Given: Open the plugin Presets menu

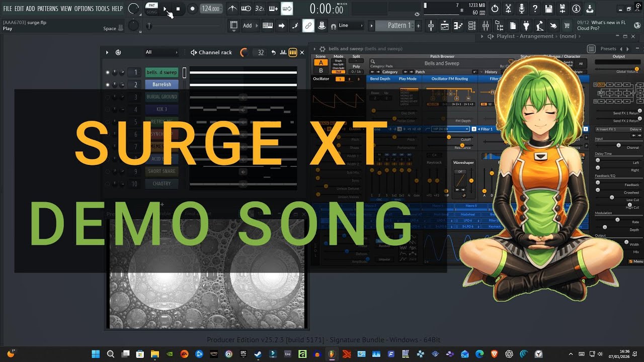Looking at the screenshot, I should 608,49.
